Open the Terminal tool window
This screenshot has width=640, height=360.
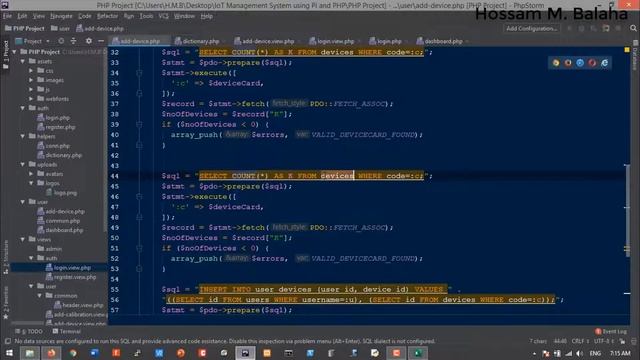[67, 331]
